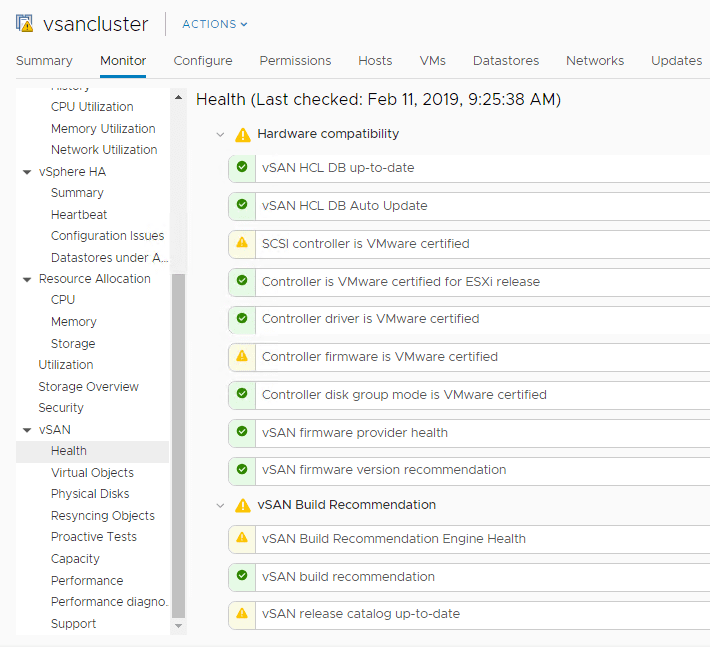Select Health under vSAN

pyautogui.click(x=92, y=451)
